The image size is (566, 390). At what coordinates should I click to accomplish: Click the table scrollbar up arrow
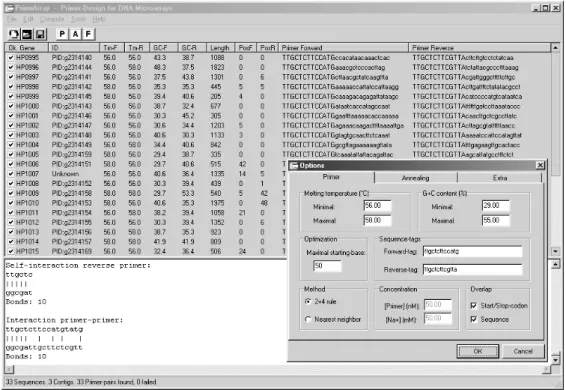[555, 48]
